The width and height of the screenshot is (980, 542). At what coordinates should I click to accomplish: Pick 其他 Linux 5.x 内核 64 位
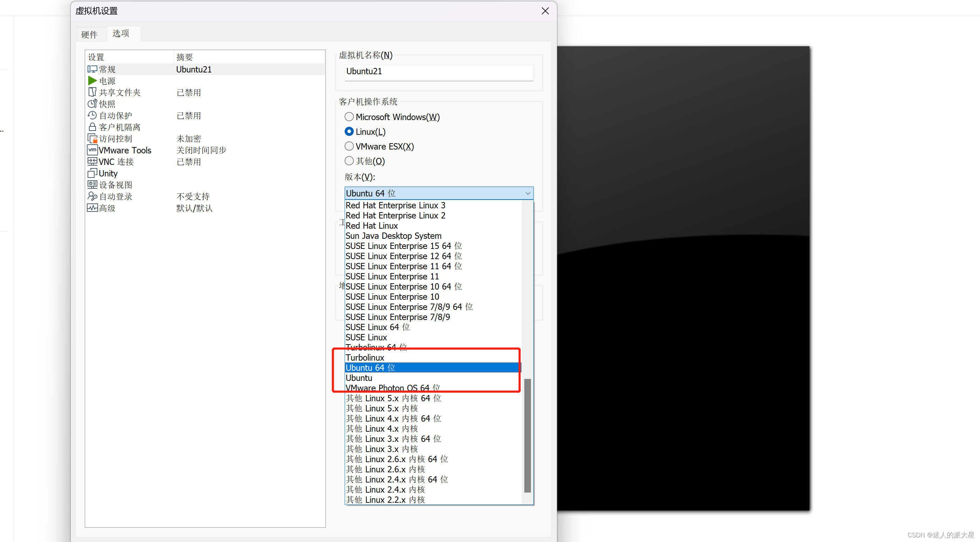point(433,398)
